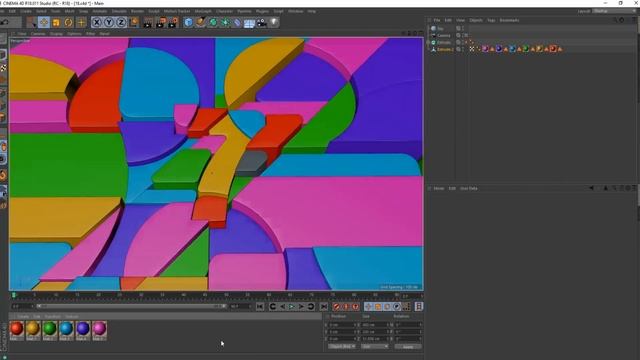Step to next frame
The height and width of the screenshot is (360, 640).
coord(301,307)
